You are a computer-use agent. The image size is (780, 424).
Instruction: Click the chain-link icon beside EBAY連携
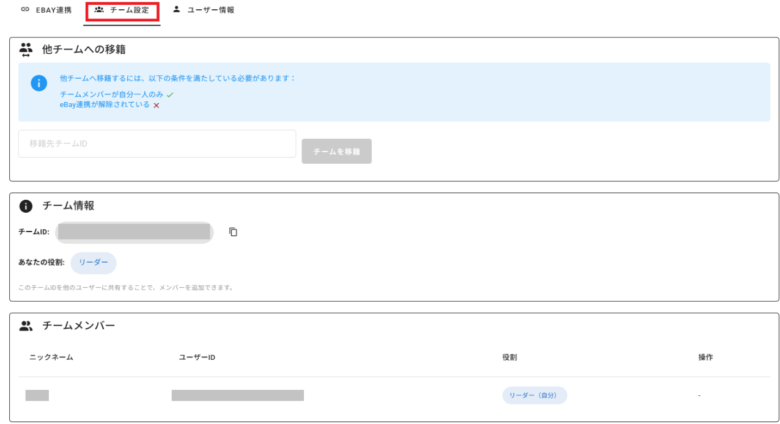25,10
